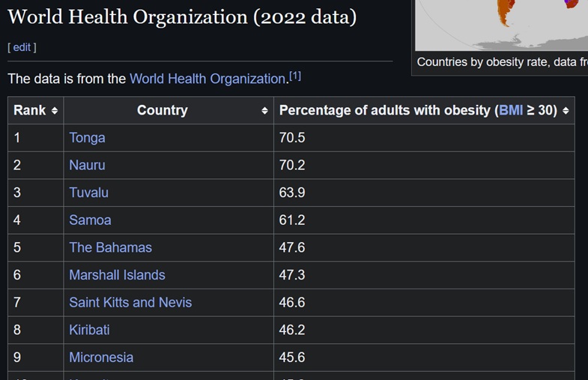Open Tuvalu country page
Viewport: 588px width, 380px height.
(89, 193)
